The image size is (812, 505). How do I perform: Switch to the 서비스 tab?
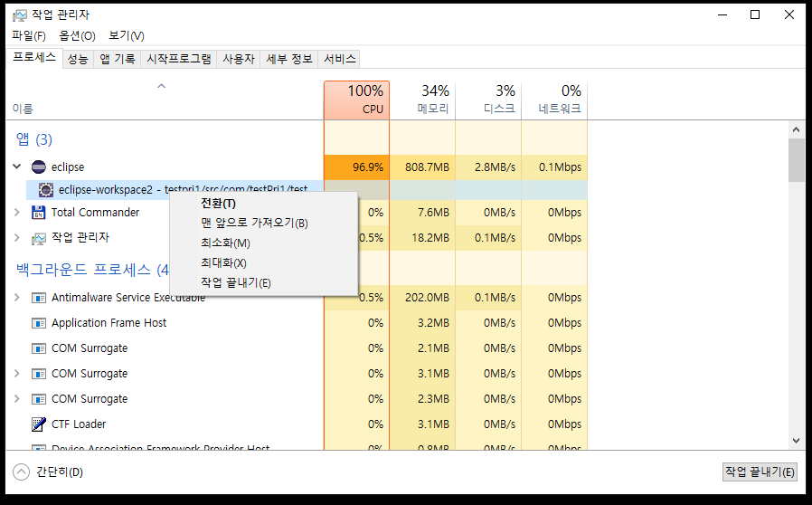click(x=340, y=59)
